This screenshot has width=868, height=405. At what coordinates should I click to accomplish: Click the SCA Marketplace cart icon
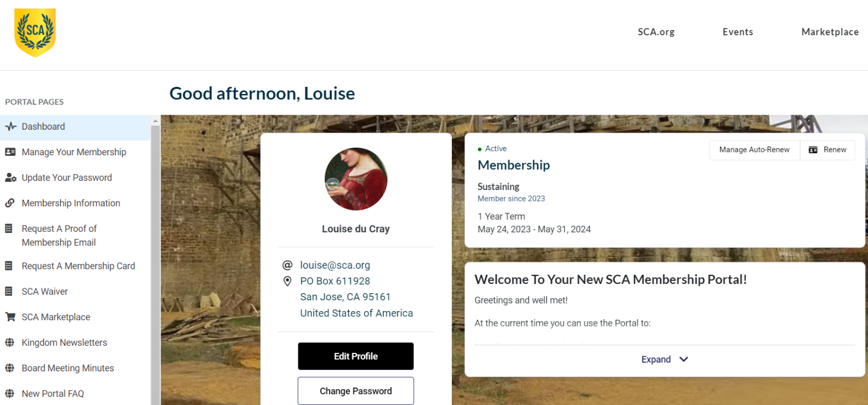coord(10,317)
